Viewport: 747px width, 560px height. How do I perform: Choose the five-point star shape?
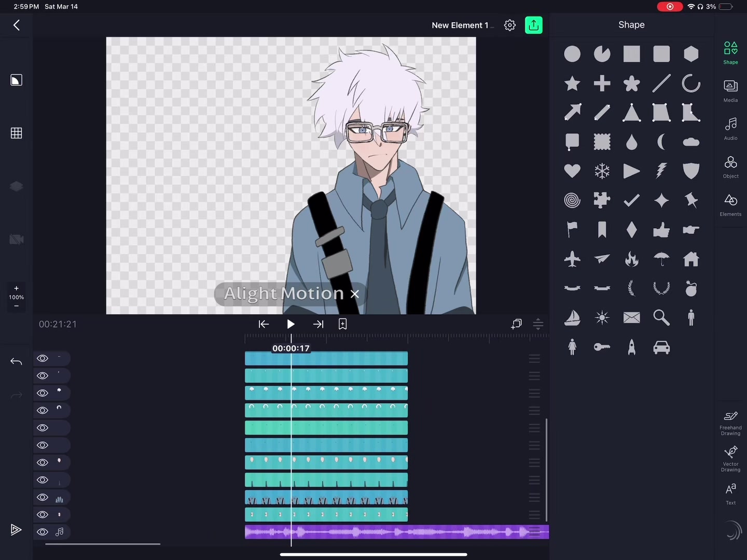point(572,83)
